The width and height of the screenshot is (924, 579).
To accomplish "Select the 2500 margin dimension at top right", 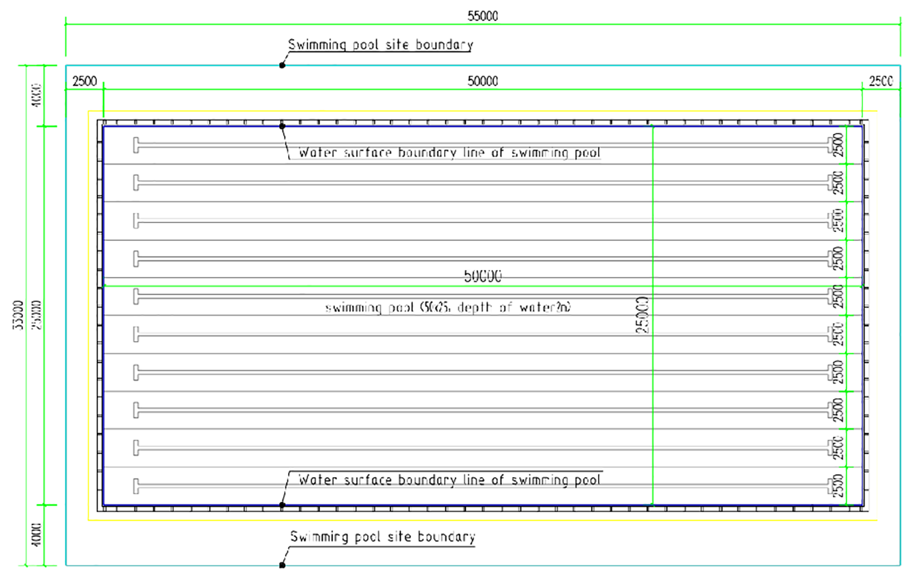I will click(881, 81).
